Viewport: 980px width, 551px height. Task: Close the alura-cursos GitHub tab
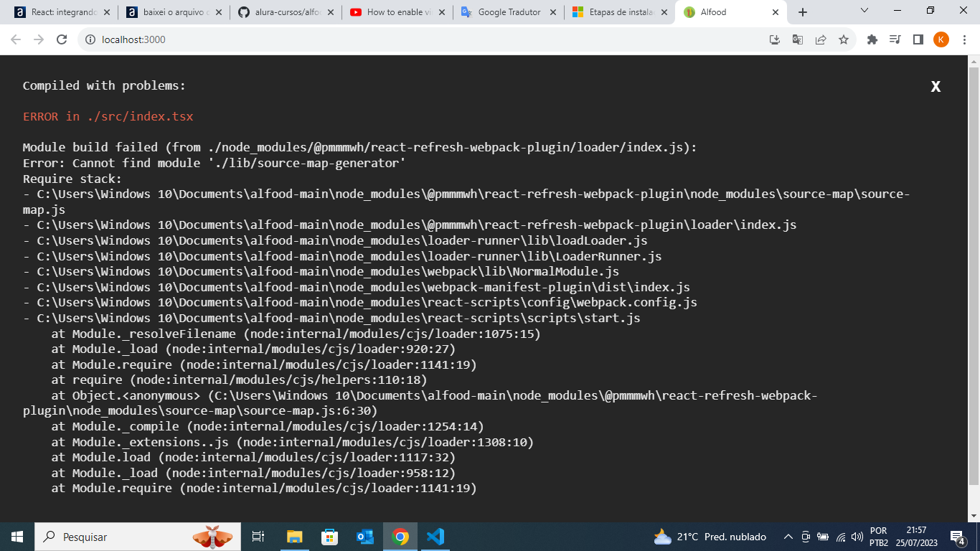(330, 12)
